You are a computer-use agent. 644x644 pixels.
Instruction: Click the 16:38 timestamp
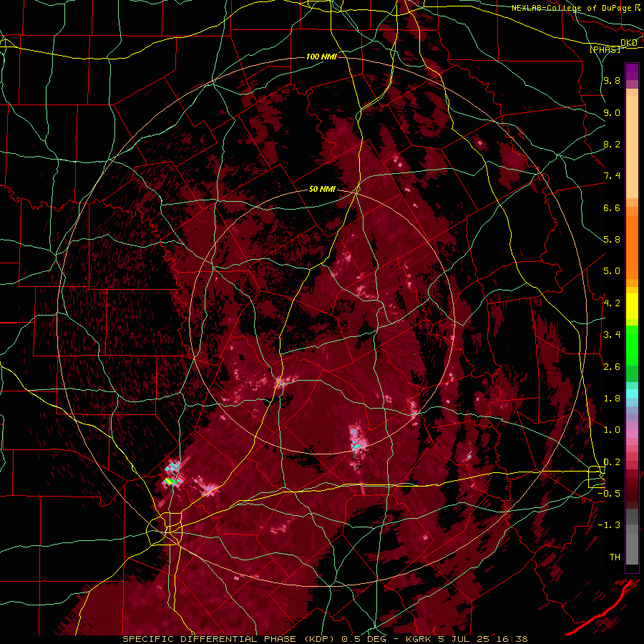[512, 639]
